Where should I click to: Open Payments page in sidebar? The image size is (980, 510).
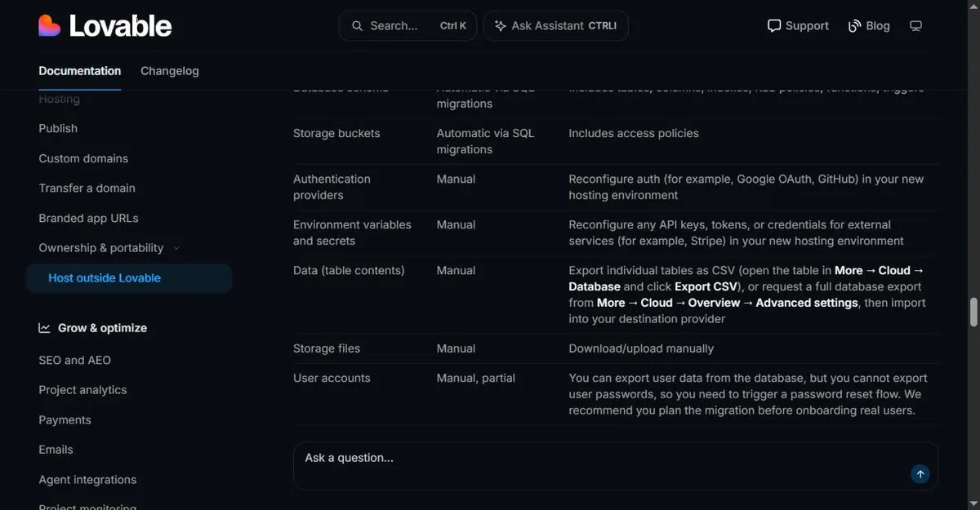pos(65,420)
